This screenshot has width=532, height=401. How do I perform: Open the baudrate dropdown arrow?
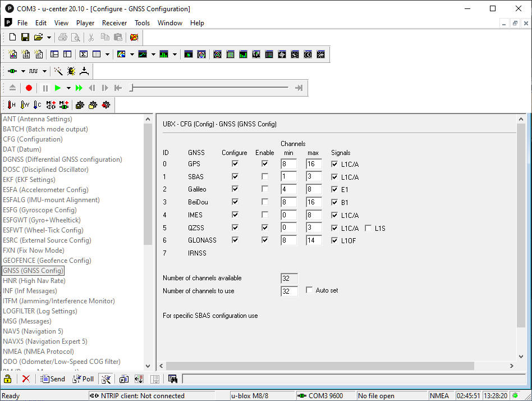[44, 71]
